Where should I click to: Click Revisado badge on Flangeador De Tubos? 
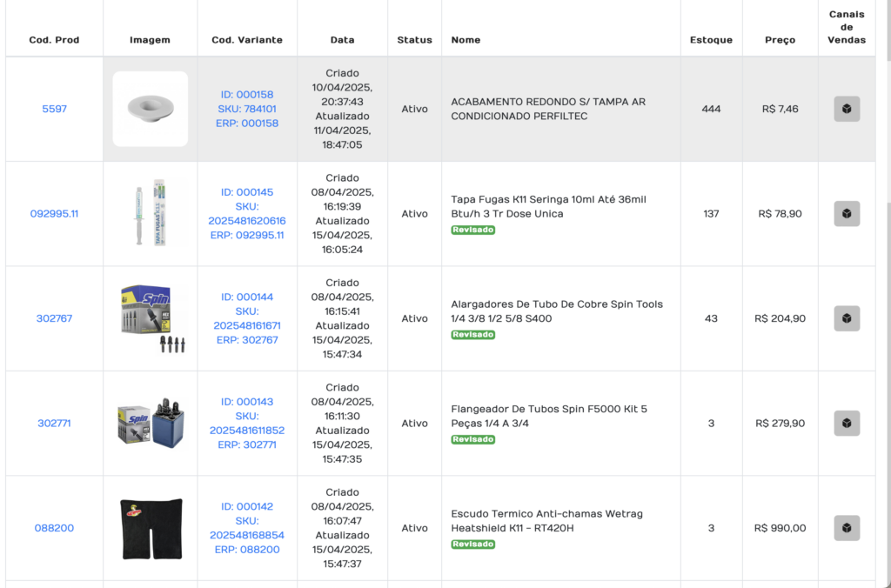[x=472, y=440]
